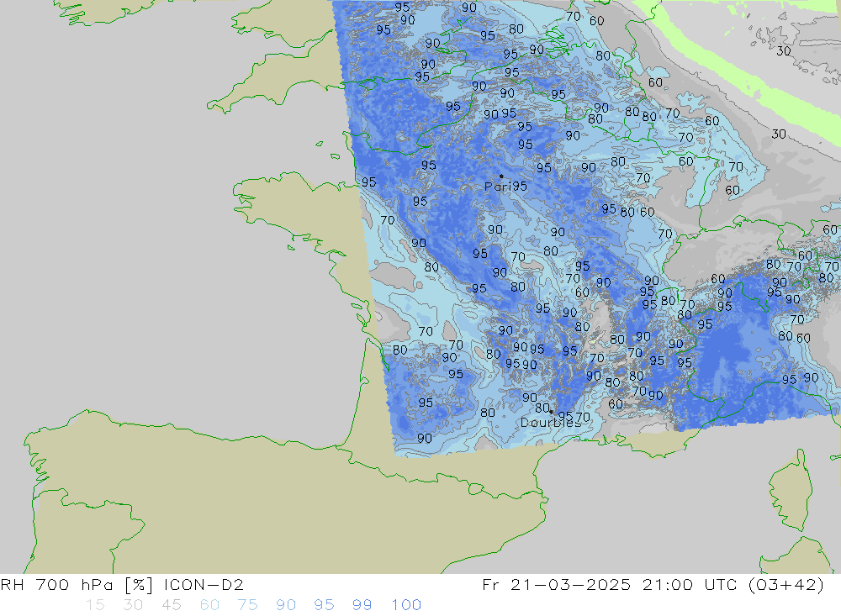
Task: Select legend value 99
Action: click(x=362, y=605)
